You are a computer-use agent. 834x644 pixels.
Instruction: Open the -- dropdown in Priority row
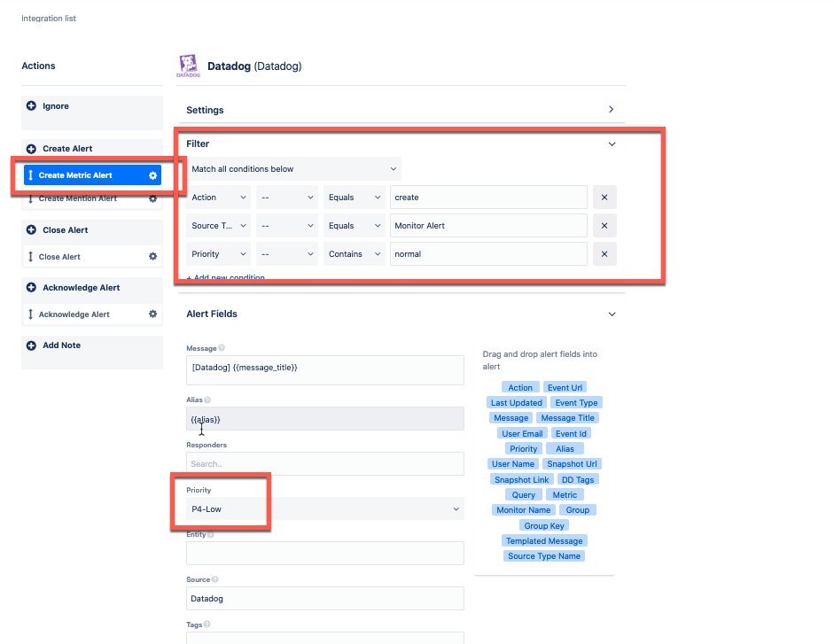286,253
